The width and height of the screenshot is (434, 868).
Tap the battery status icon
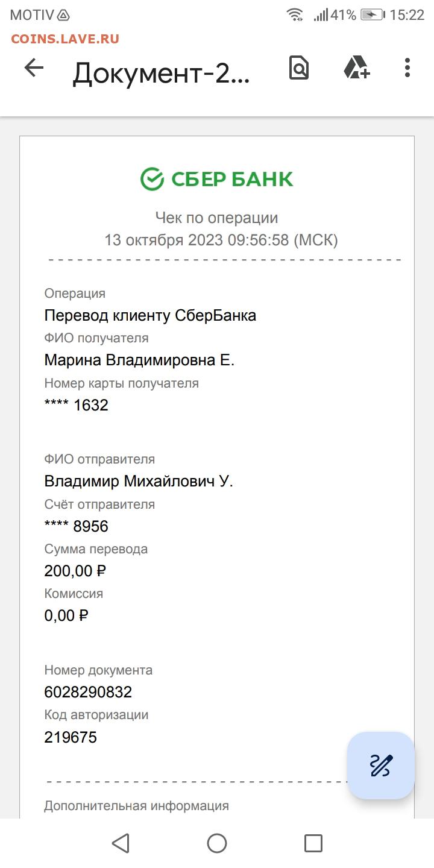372,15
